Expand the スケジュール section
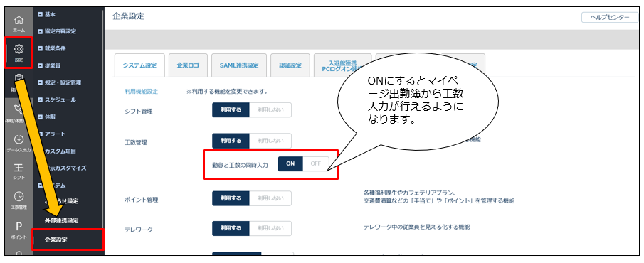 point(56,100)
